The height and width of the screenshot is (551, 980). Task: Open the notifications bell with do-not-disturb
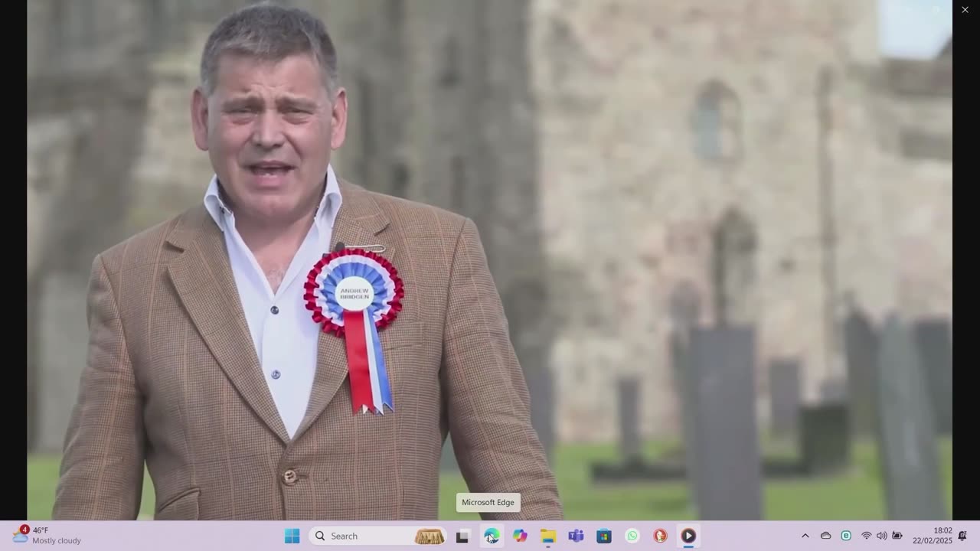coord(962,536)
